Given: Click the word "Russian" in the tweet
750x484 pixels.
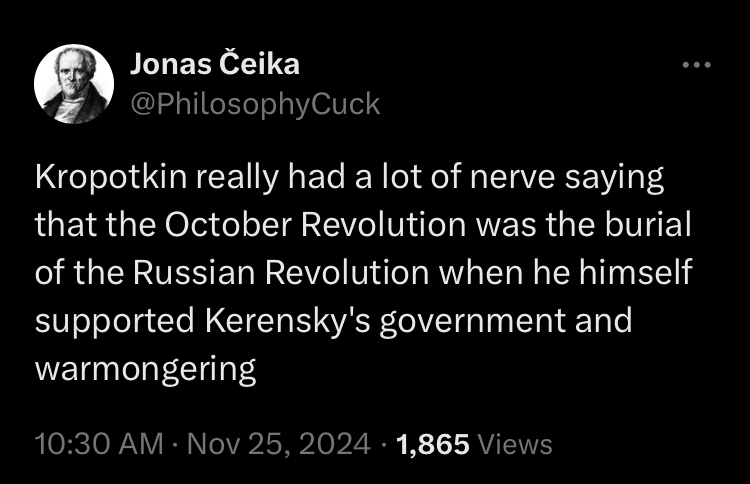Looking at the screenshot, I should [194, 272].
